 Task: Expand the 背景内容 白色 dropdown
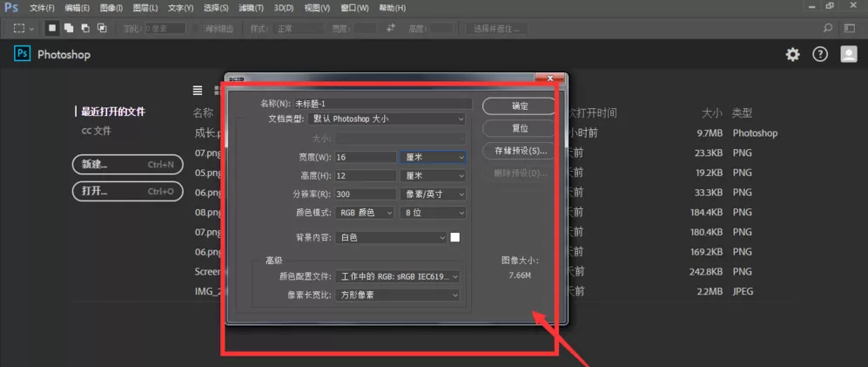click(x=391, y=237)
